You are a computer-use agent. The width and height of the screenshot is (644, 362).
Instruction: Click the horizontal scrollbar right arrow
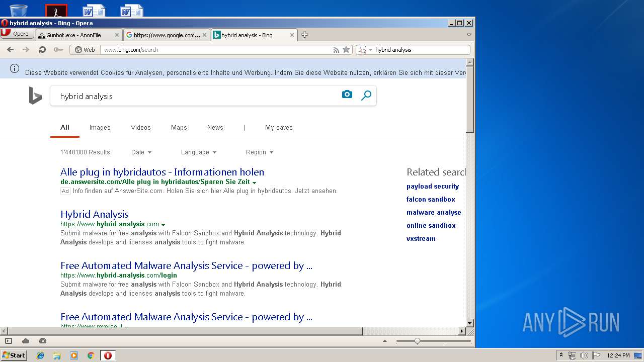(x=462, y=331)
